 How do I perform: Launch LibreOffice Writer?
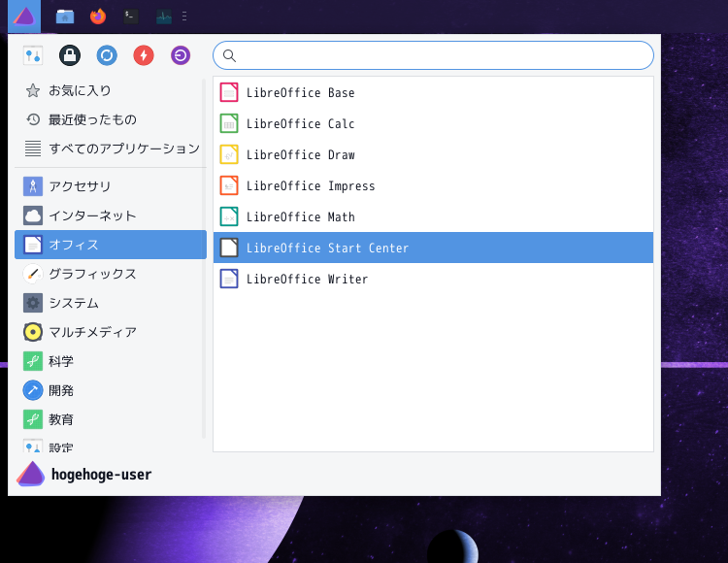coord(433,279)
